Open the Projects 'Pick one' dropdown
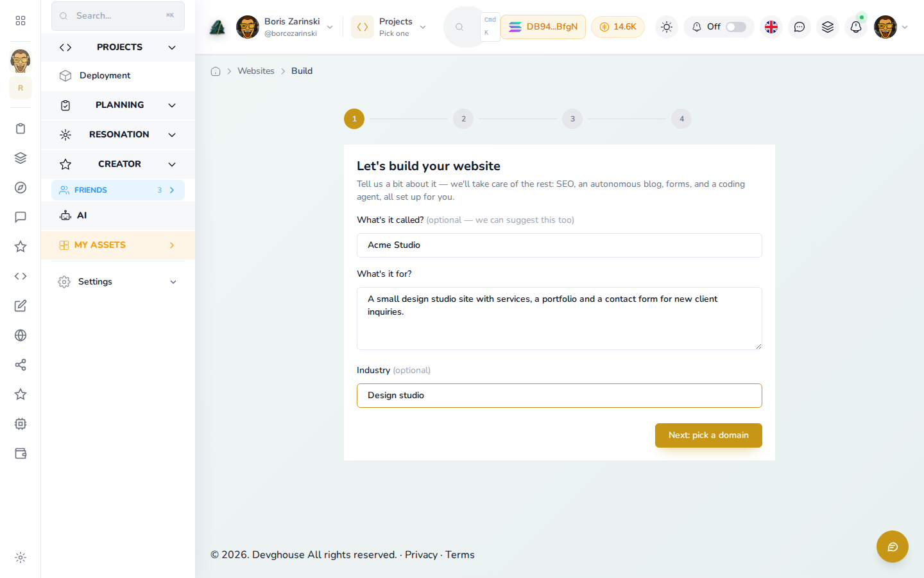The image size is (924, 578). pos(389,27)
